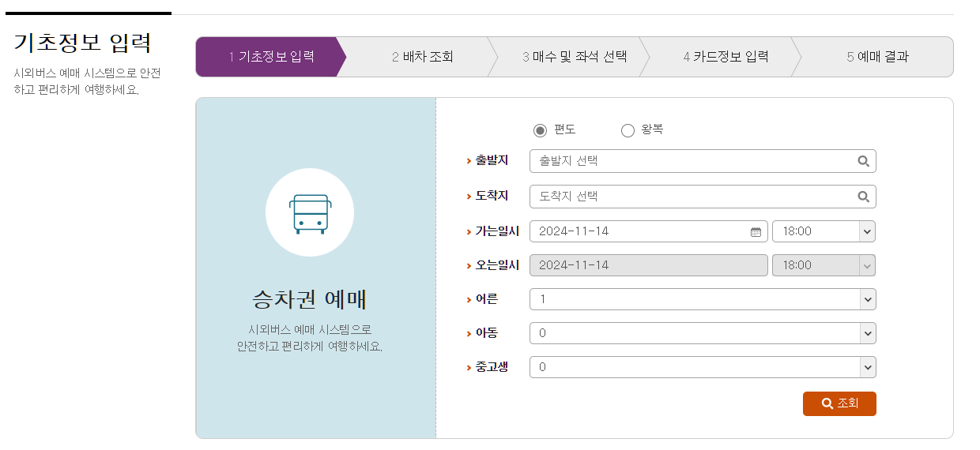Click the 출발지 선택 input field
The width and height of the screenshot is (980, 450).
[703, 161]
